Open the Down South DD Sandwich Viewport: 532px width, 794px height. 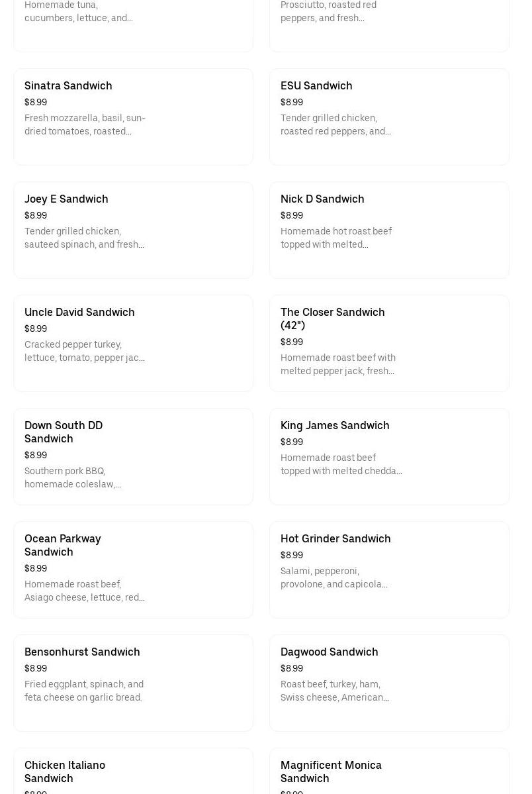click(64, 432)
